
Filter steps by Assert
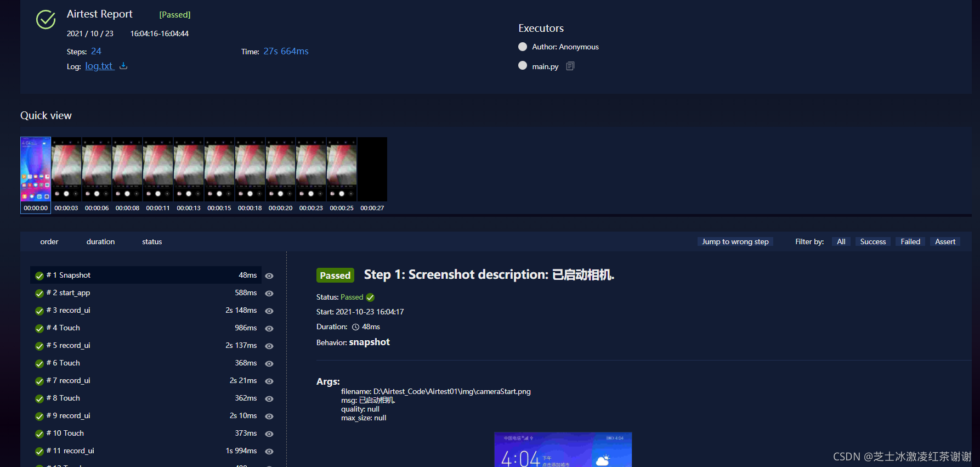[x=945, y=241]
